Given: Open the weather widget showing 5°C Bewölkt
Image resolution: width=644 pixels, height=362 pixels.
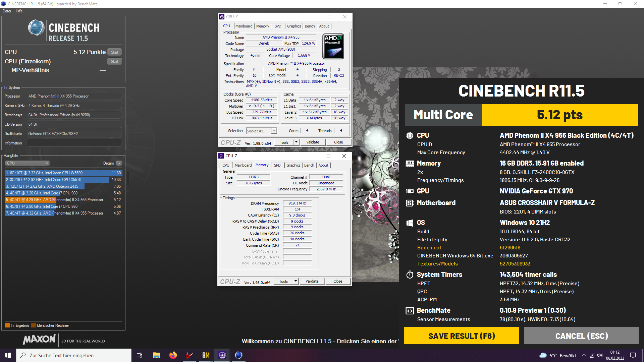Looking at the screenshot, I should pyautogui.click(x=557, y=356).
